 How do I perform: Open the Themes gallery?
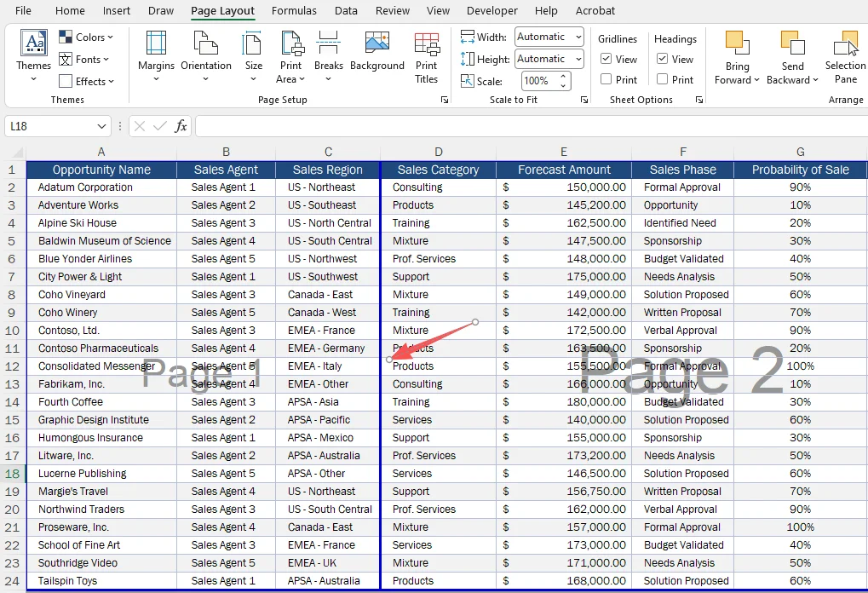click(x=34, y=56)
